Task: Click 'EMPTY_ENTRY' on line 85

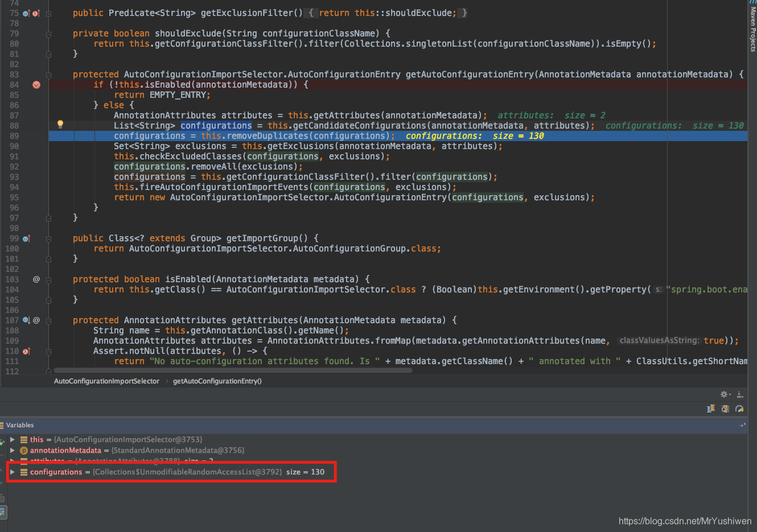Action: 178,95
